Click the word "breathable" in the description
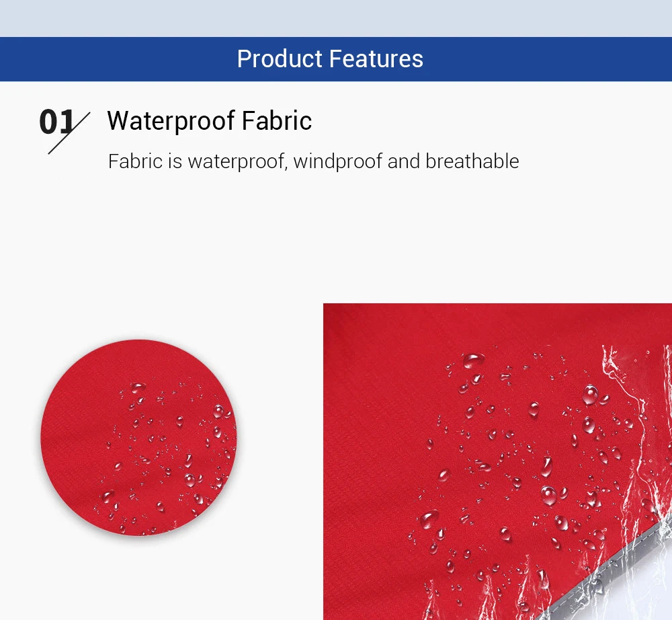 tap(472, 161)
